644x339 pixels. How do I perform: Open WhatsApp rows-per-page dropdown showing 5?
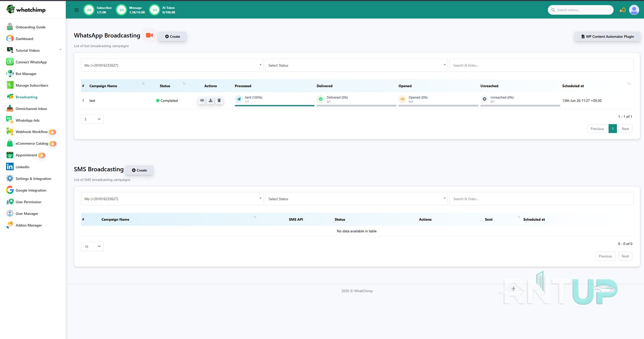coord(92,119)
